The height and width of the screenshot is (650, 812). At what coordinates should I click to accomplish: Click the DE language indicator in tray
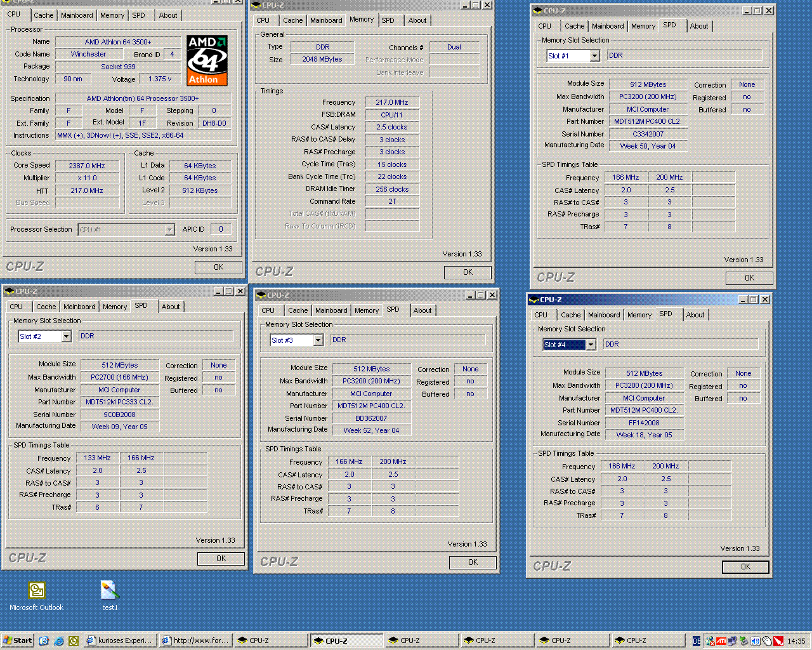(x=697, y=641)
